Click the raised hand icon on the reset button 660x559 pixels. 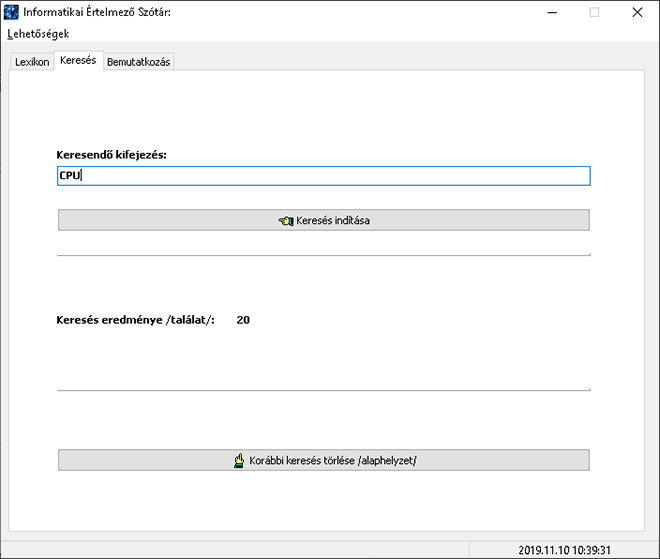coord(239,461)
